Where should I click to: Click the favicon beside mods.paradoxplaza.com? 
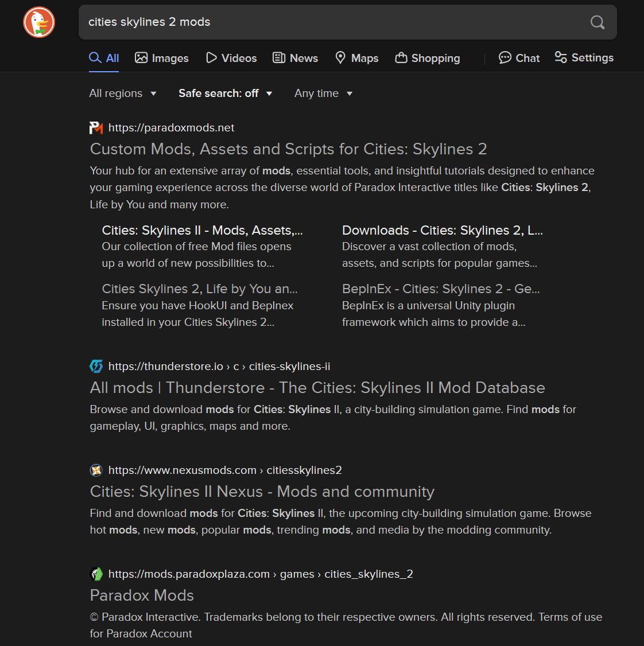coord(96,574)
